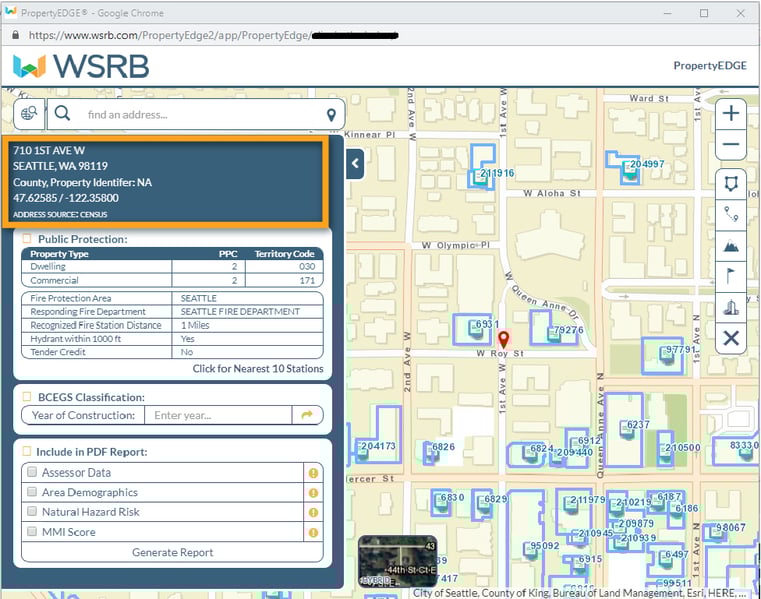Click the browser address bar URL
Screen dimensions: 761x599
[214, 35]
